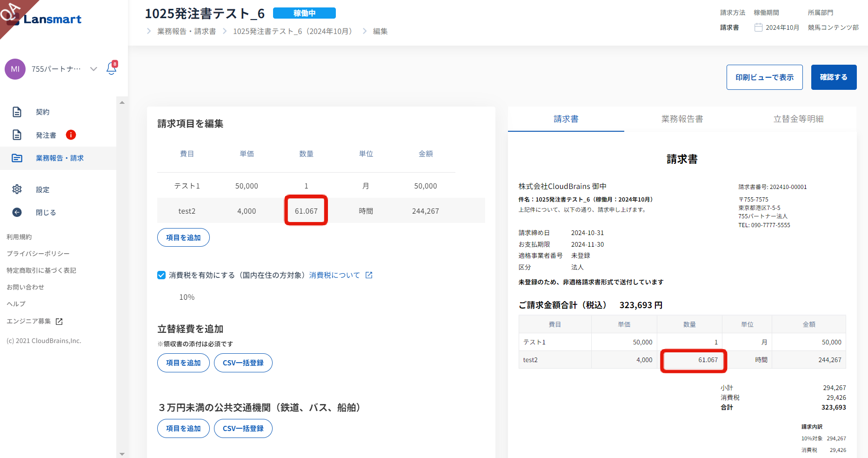Switch to the 立替金等明細 tab
This screenshot has height=458, width=868.
point(798,119)
